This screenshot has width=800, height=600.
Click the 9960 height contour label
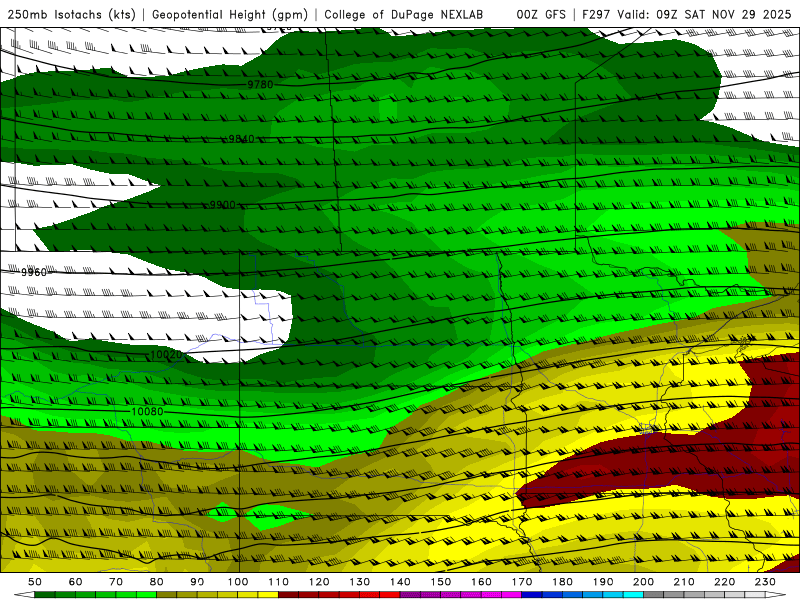pos(34,272)
